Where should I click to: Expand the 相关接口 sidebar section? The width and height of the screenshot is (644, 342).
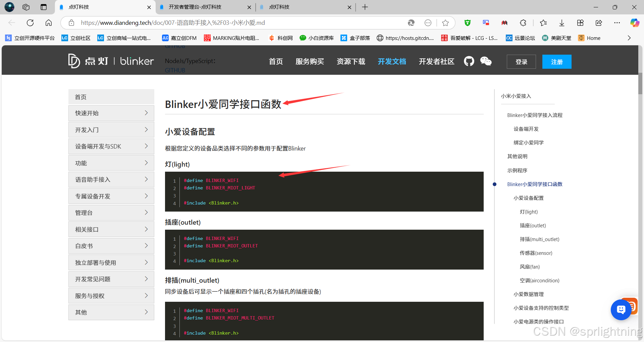(111, 229)
